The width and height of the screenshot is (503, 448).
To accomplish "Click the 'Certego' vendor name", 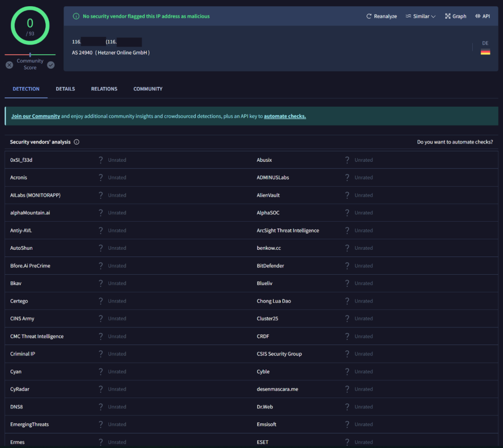I will (19, 301).
